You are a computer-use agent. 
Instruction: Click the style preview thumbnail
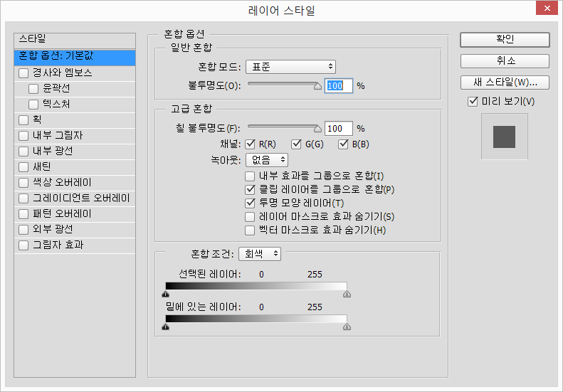click(x=504, y=136)
